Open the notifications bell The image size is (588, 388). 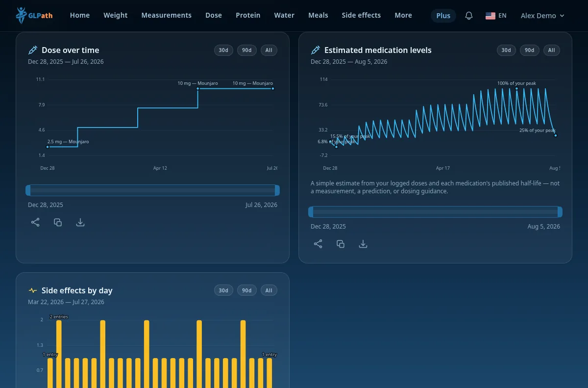(469, 16)
